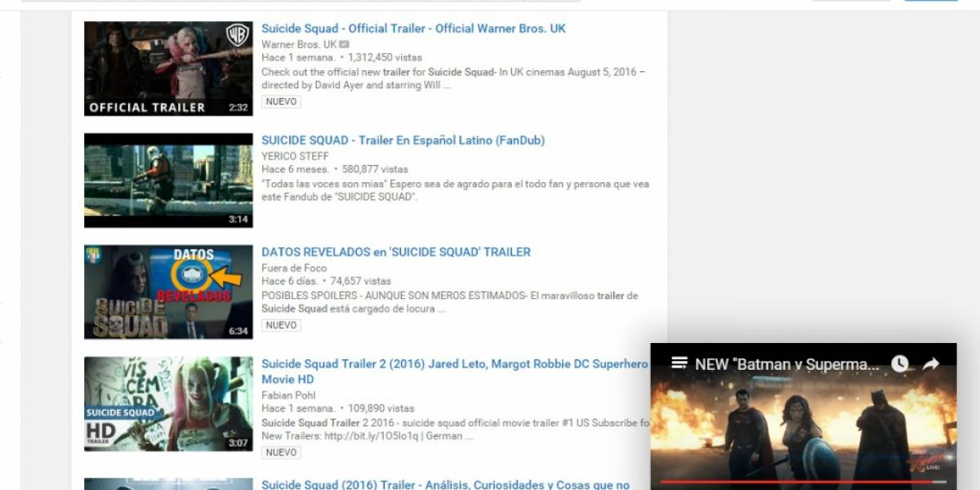Click the '74,657 vistas' view count
The height and width of the screenshot is (490, 980).
click(360, 281)
